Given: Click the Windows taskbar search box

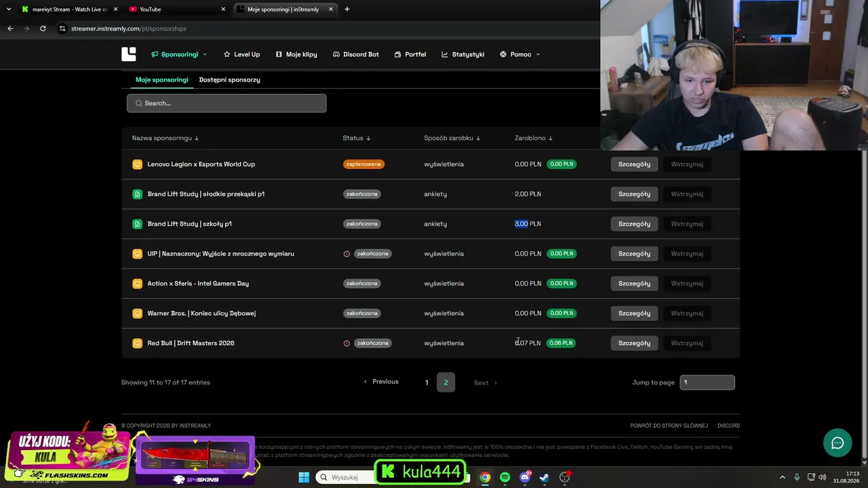Looking at the screenshot, I should pos(344,477).
